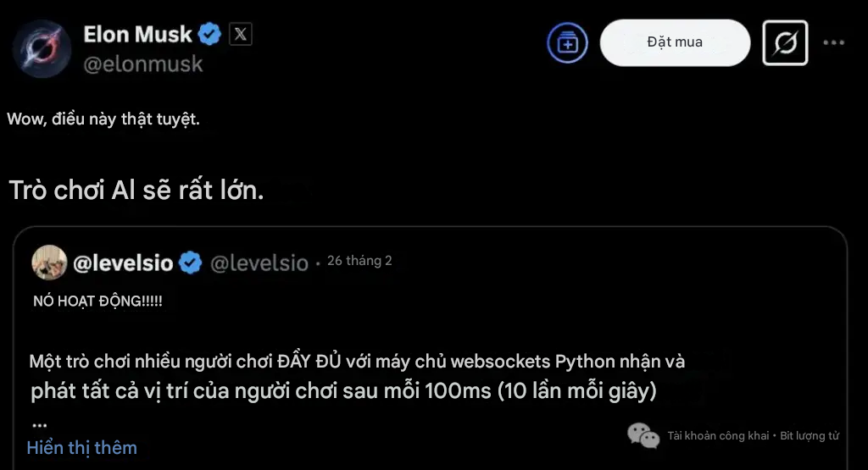Click the NÓ HOẠT ĐỘNG!!!!! line
This screenshot has height=470, width=868.
click(x=97, y=301)
